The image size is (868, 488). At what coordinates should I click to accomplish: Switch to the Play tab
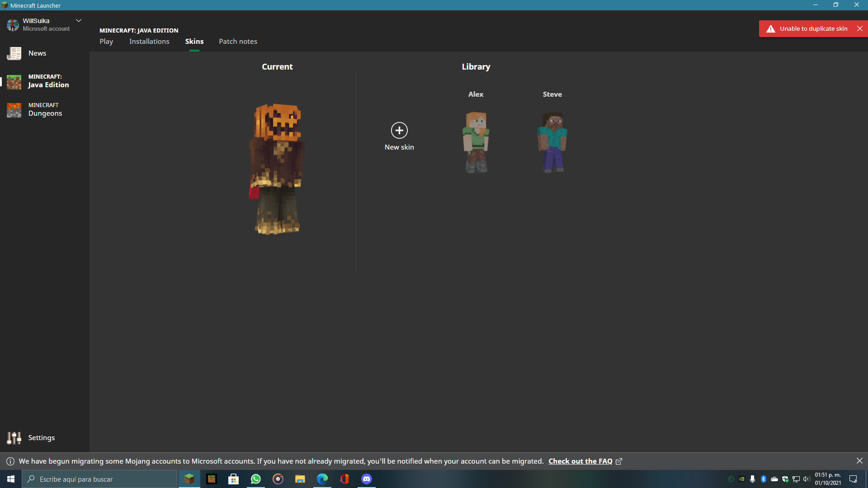click(106, 41)
